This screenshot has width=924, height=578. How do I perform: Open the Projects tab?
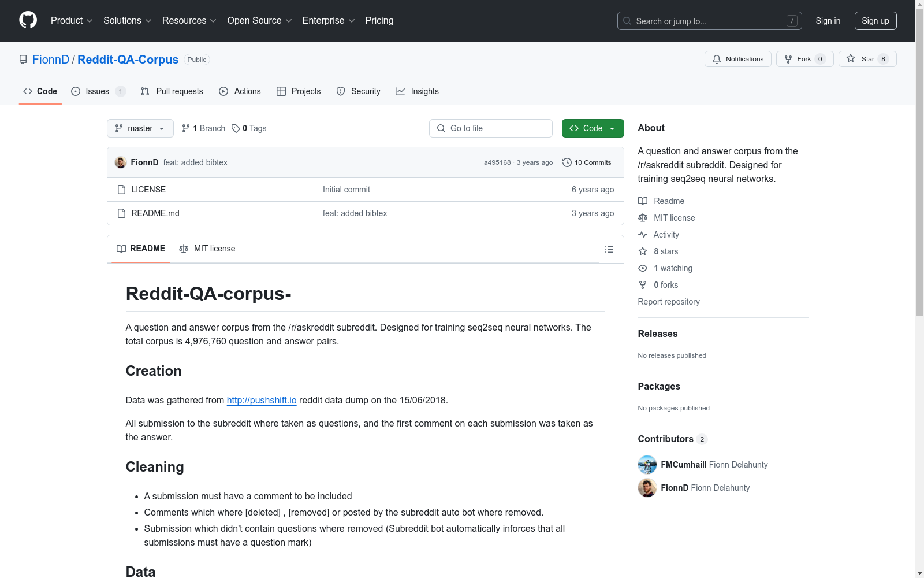[x=299, y=91]
